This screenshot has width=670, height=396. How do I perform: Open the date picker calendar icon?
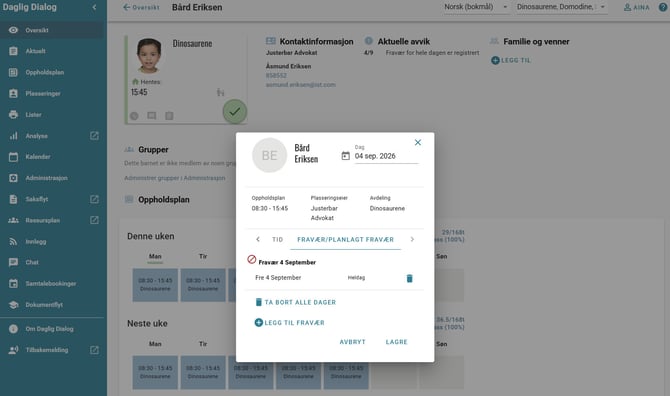345,156
